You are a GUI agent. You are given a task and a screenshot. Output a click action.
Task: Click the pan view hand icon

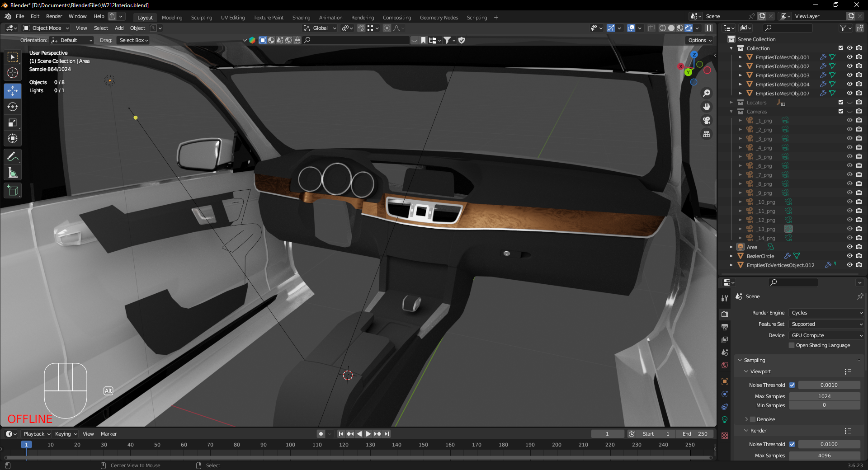707,107
